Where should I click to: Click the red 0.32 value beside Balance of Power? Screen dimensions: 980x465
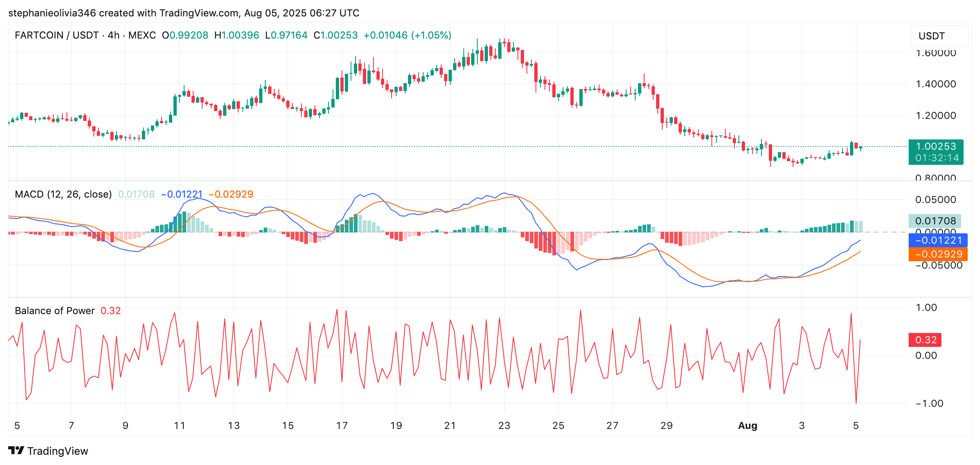[111, 311]
